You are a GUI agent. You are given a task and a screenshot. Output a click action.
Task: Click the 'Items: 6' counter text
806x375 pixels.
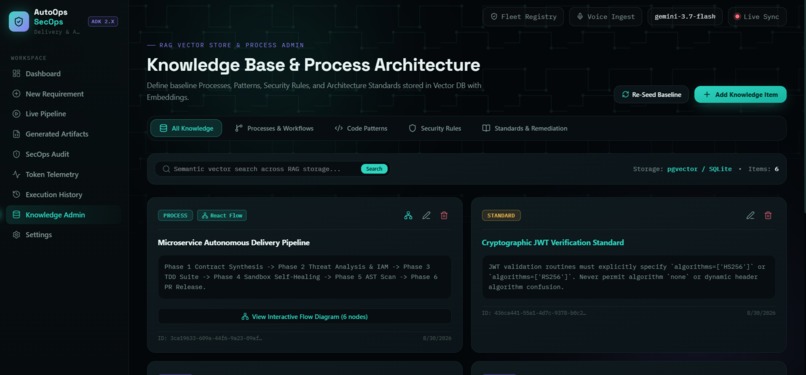(x=763, y=169)
